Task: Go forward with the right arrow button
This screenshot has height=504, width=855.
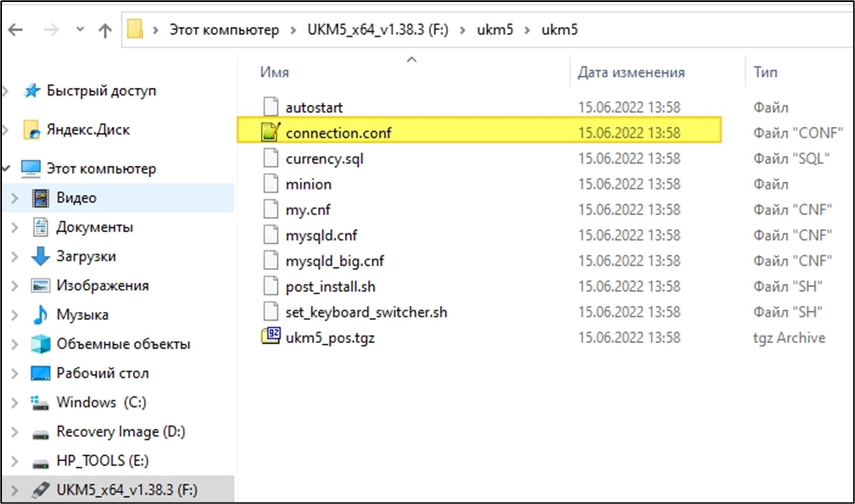Action: pyautogui.click(x=51, y=30)
